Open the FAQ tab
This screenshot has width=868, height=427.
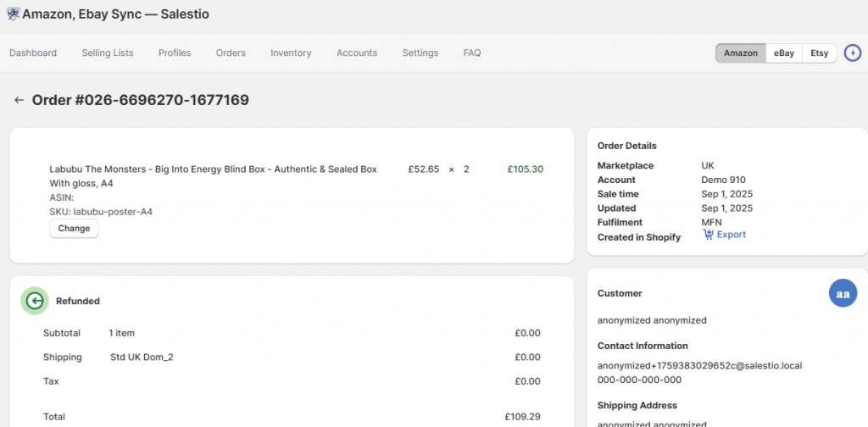click(x=472, y=53)
